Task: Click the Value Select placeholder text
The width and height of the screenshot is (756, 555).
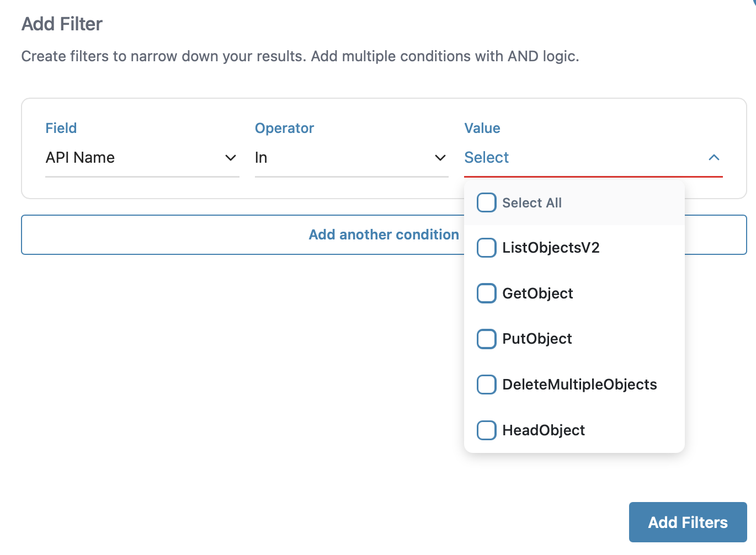Action: [x=486, y=158]
